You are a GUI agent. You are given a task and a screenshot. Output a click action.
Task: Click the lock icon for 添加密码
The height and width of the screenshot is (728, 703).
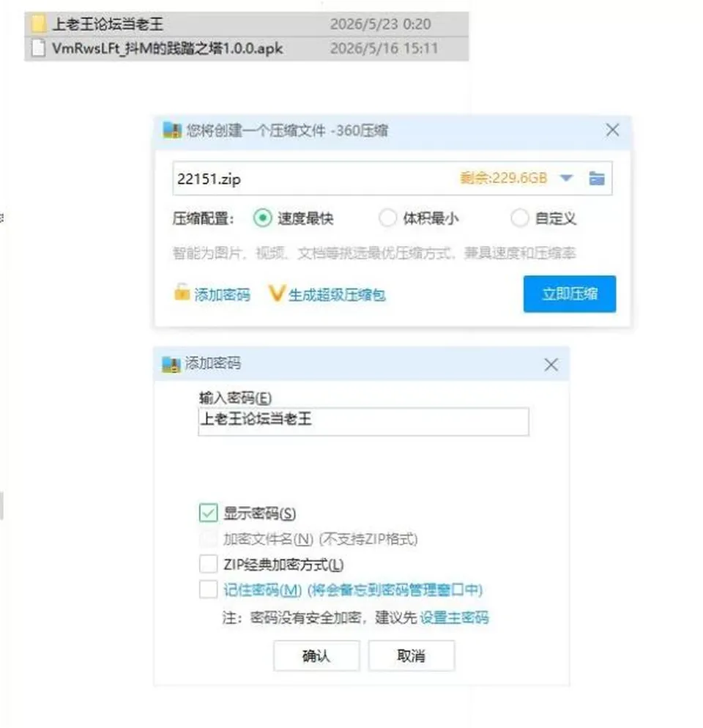(182, 292)
